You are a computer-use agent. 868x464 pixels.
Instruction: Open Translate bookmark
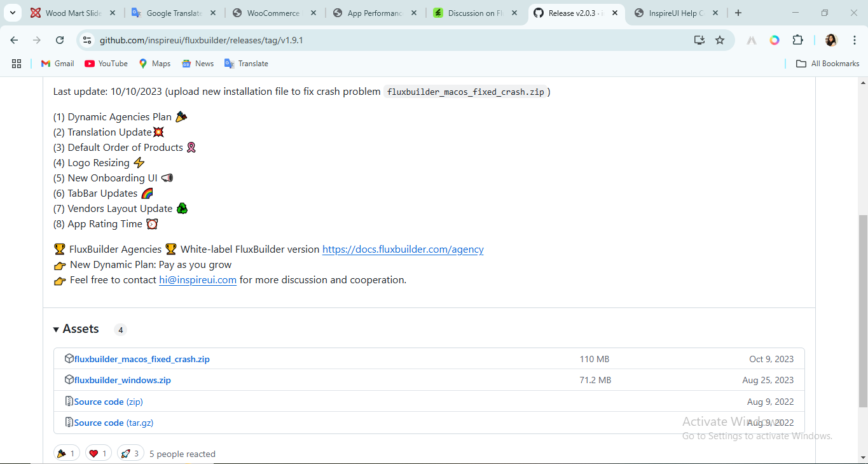[x=246, y=64]
